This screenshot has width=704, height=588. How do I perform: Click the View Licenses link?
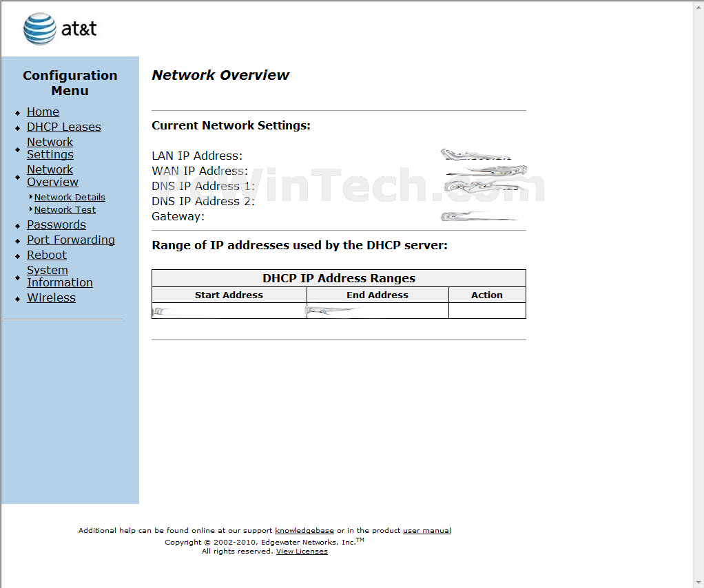pyautogui.click(x=302, y=552)
